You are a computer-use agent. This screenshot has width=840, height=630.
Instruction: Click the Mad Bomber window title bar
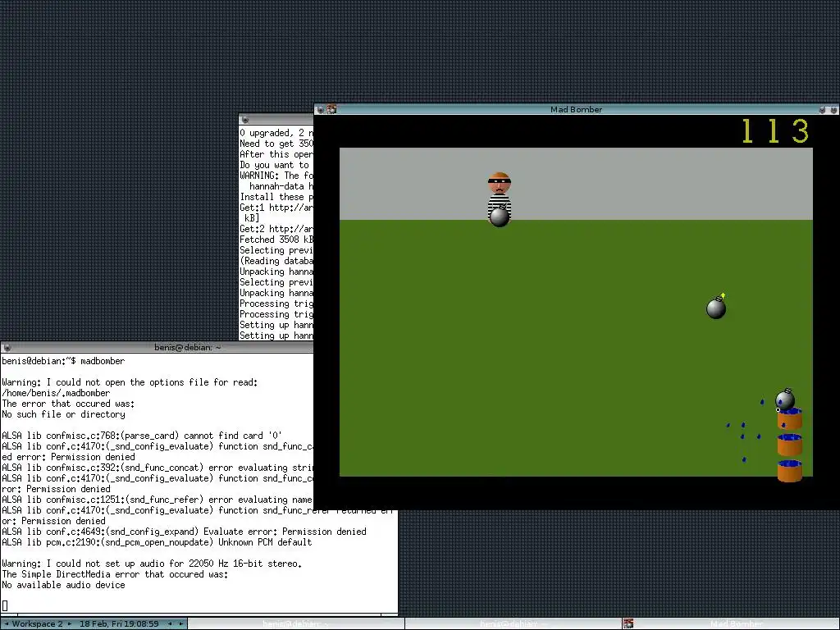coord(577,109)
